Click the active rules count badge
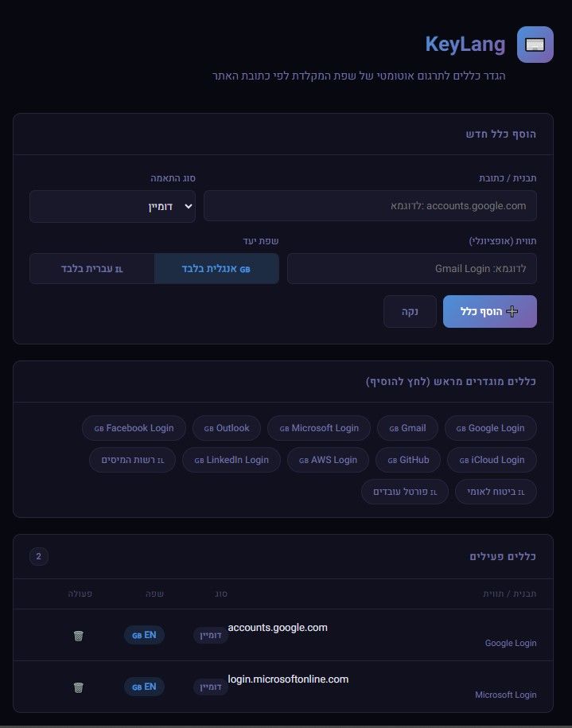 click(39, 556)
